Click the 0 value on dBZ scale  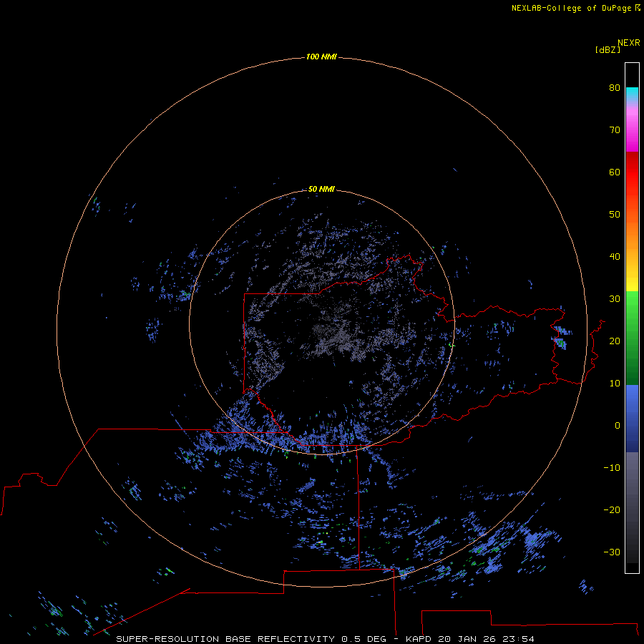[618, 426]
